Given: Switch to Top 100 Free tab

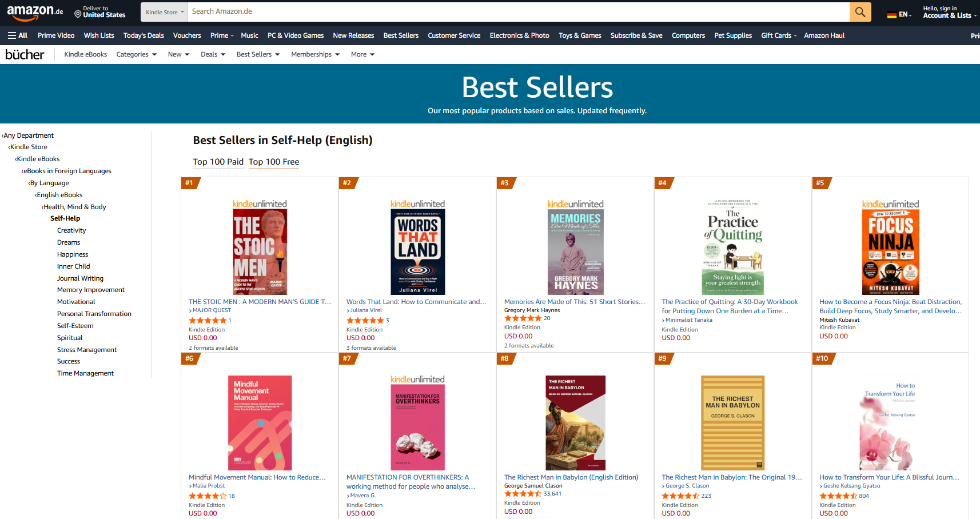Looking at the screenshot, I should point(274,162).
